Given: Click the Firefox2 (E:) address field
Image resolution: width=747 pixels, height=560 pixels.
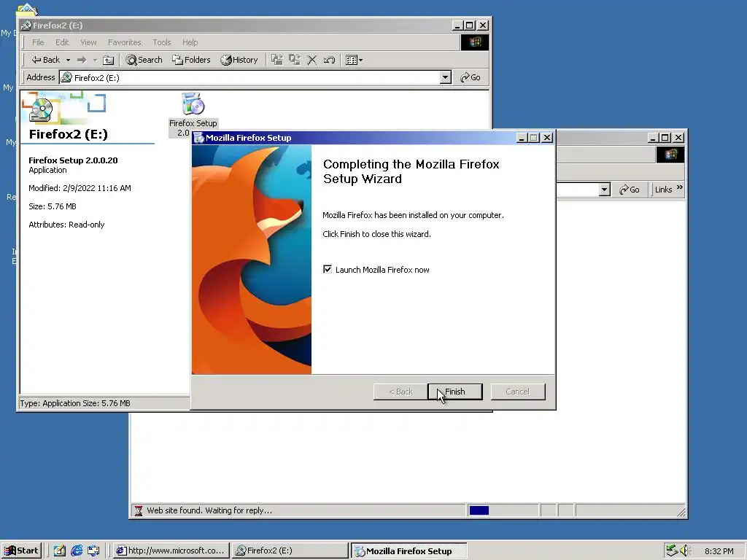Looking at the screenshot, I should click(x=255, y=77).
